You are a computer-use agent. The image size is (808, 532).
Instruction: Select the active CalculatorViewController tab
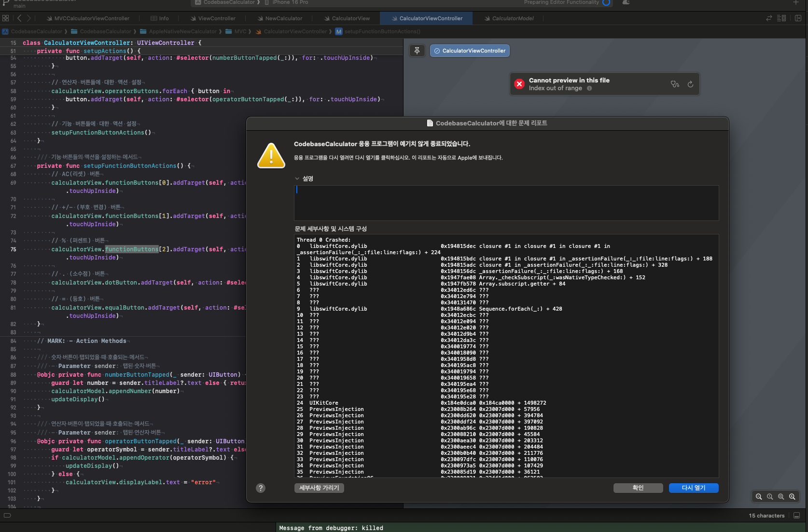[427, 18]
